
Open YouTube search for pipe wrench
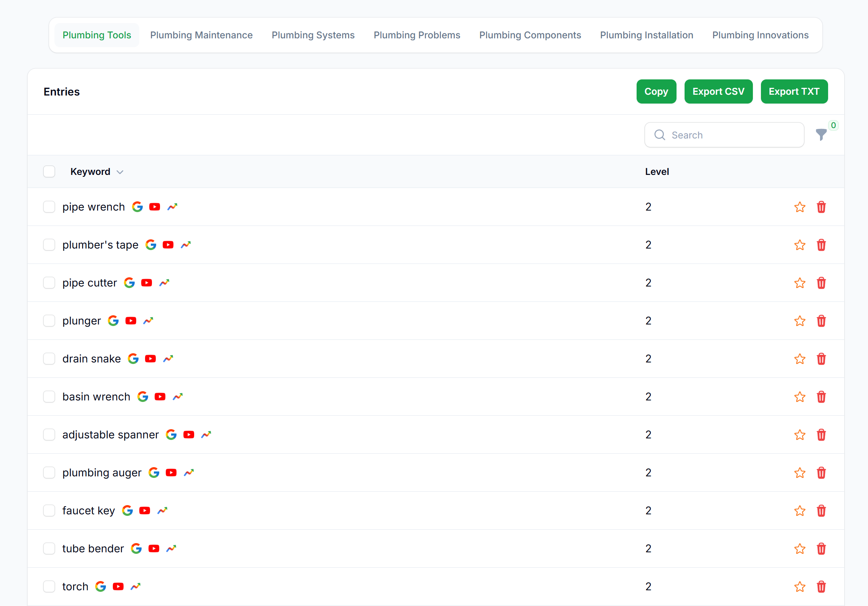[x=155, y=207]
